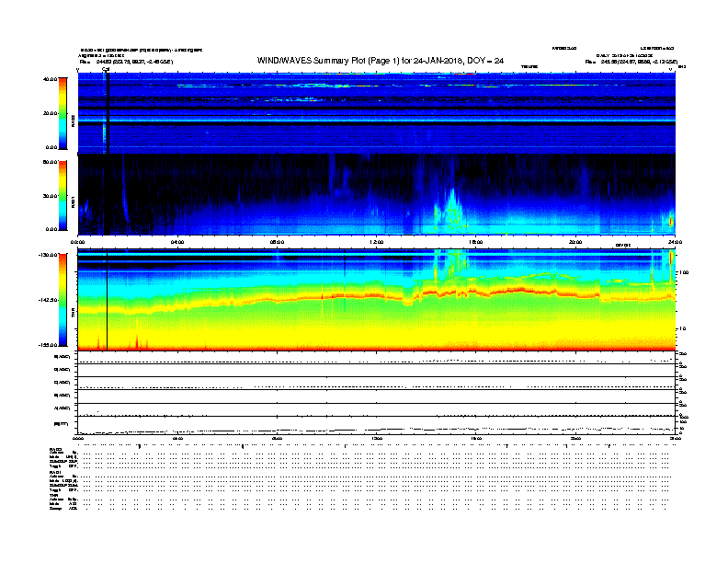This screenshot has height=563, width=728.
Task: Click the RAD2 status block heading at bottom left
Action: tap(55, 450)
